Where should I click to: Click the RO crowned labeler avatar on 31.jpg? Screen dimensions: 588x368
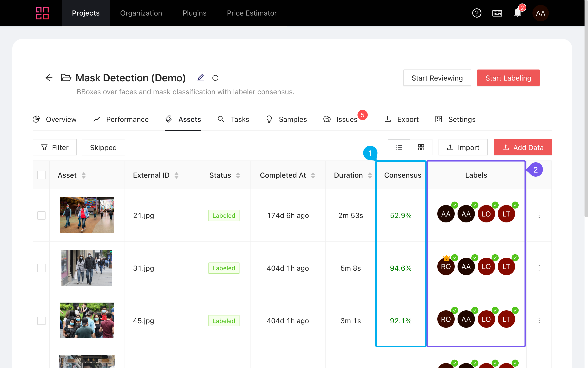(x=446, y=267)
